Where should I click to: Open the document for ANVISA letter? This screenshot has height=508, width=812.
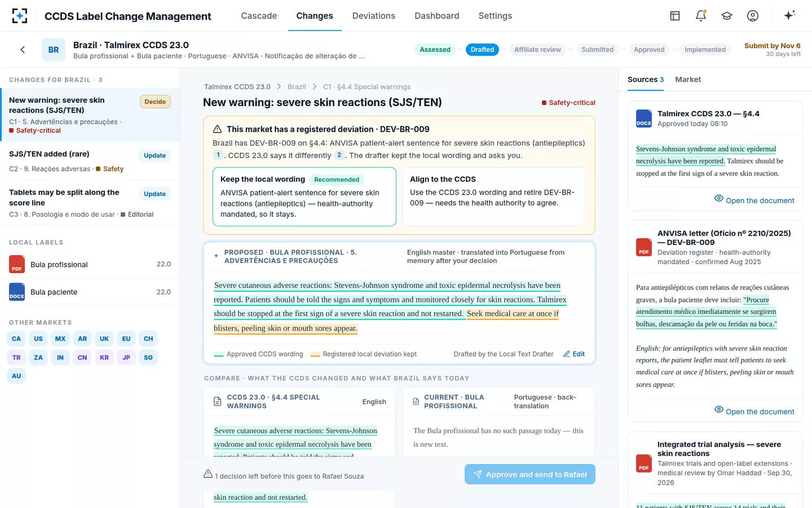[x=754, y=411]
